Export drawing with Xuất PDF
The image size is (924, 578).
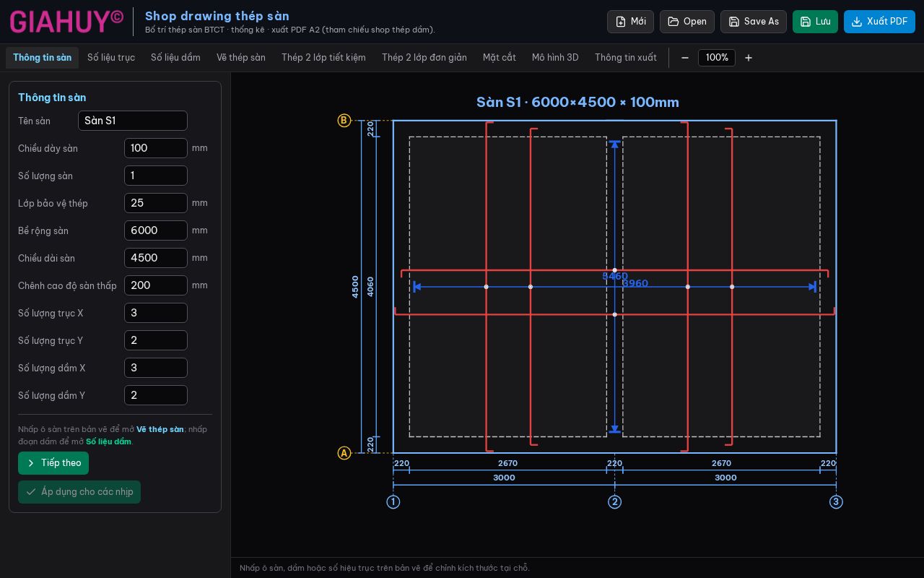pyautogui.click(x=879, y=22)
